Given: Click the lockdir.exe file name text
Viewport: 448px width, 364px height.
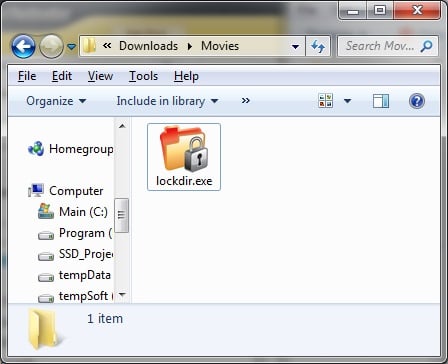Looking at the screenshot, I should point(184,181).
